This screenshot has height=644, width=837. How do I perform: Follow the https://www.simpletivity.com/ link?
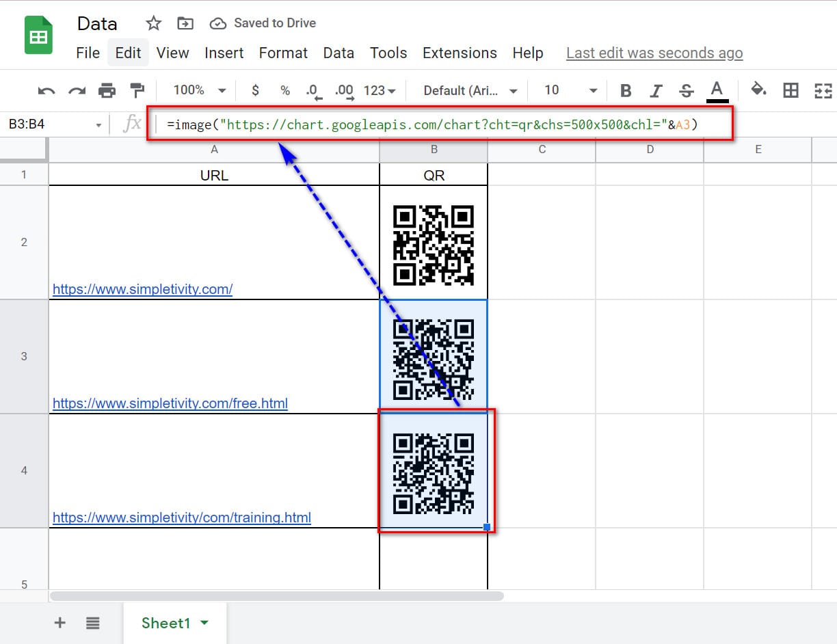tap(143, 289)
